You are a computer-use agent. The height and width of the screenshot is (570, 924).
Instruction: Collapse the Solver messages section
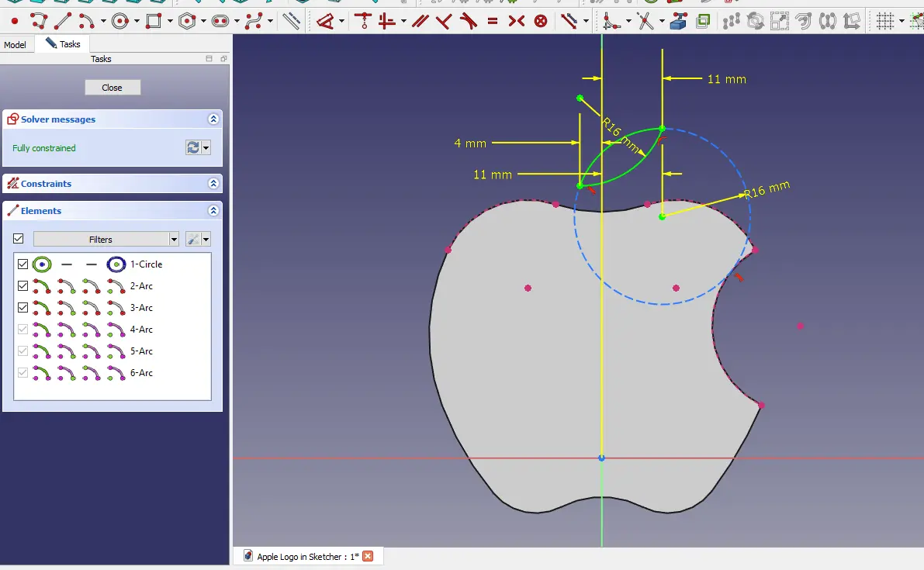(x=213, y=119)
